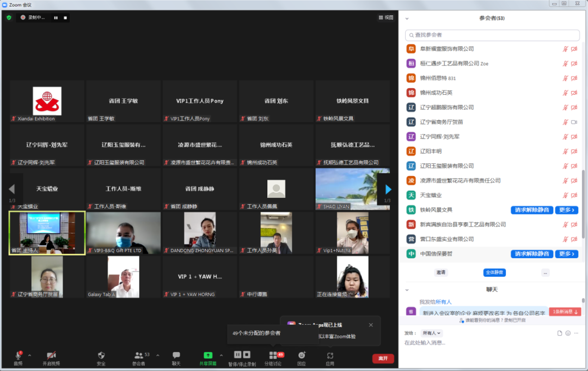Click 请求解除静音 for 中国信保晏哲
Image resolution: width=588 pixels, height=371 pixels.
[531, 253]
